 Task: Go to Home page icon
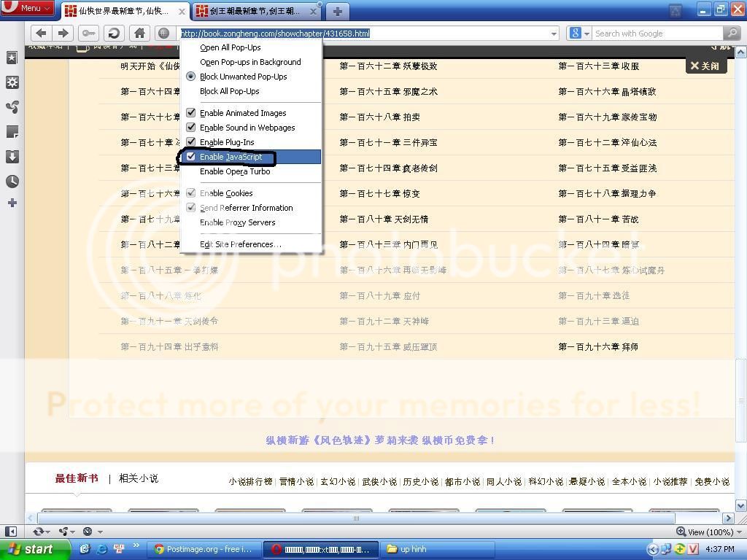pyautogui.click(x=139, y=33)
